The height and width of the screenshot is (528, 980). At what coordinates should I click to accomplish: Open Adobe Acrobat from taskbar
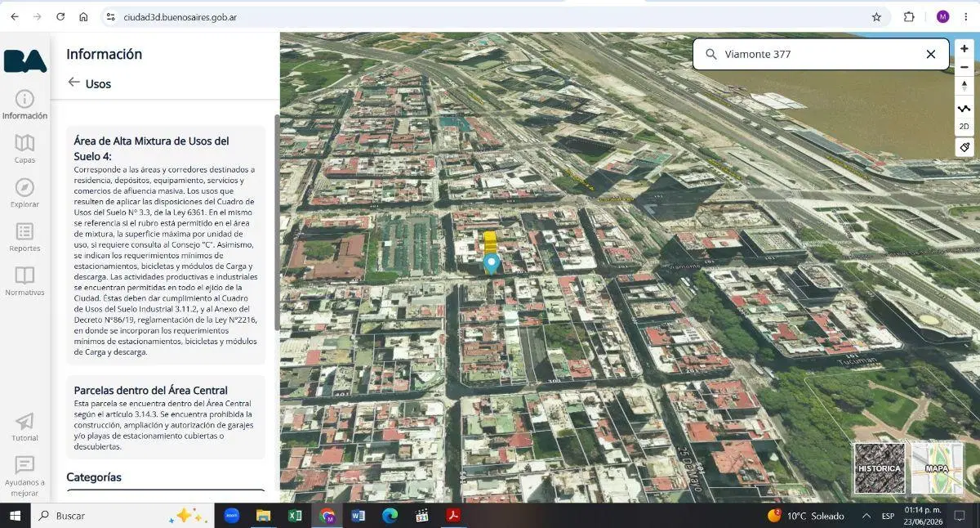[x=452, y=516]
